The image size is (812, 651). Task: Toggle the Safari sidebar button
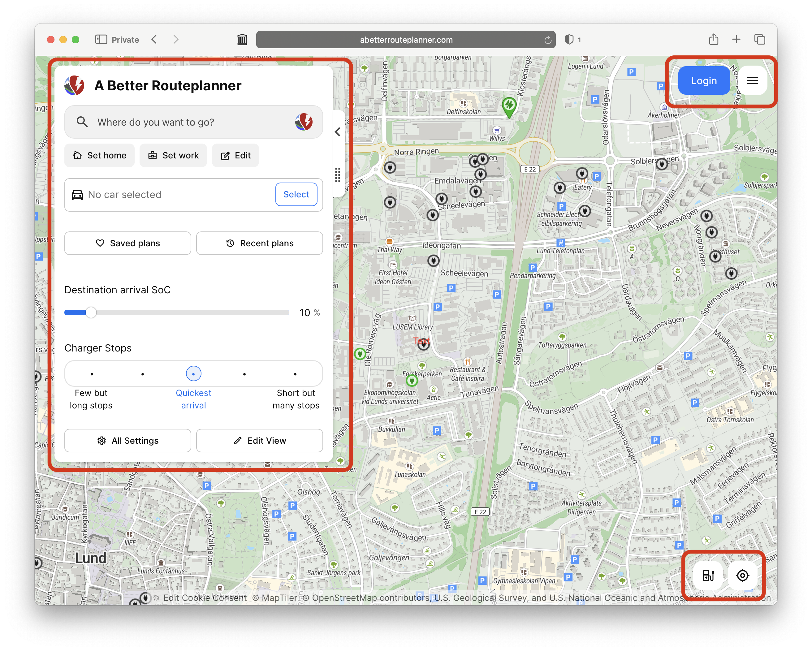pos(101,40)
